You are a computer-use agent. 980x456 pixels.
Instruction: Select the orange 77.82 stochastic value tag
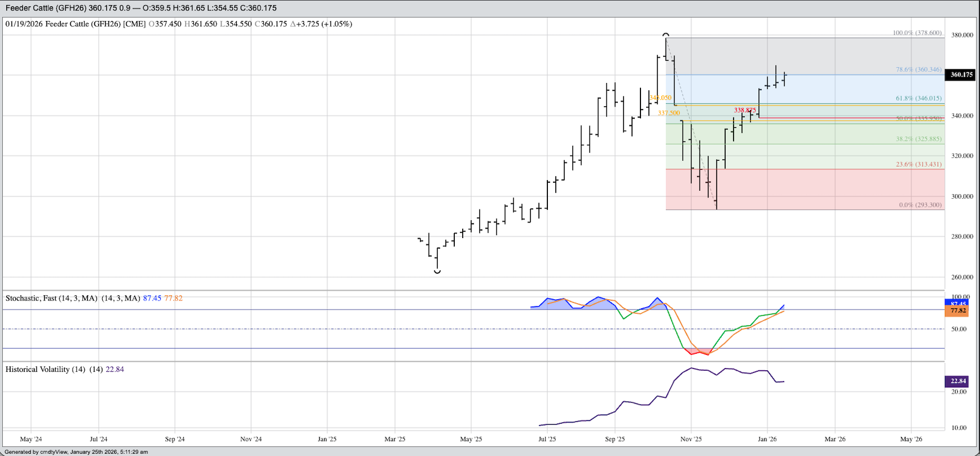tap(958, 311)
